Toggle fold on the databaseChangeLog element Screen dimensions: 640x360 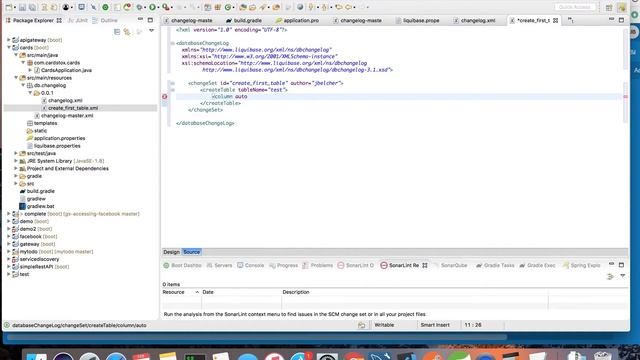[x=173, y=43]
